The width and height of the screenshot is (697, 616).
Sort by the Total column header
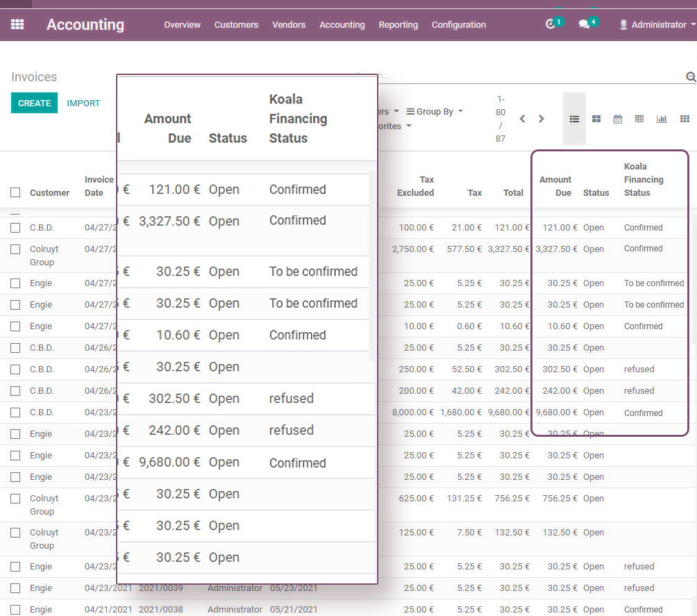513,192
